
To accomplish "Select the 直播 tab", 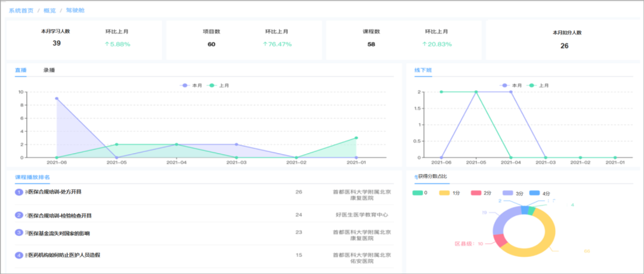I will pos(20,70).
